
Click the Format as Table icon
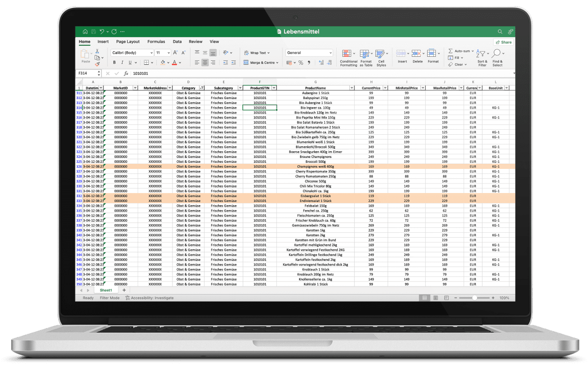click(365, 57)
